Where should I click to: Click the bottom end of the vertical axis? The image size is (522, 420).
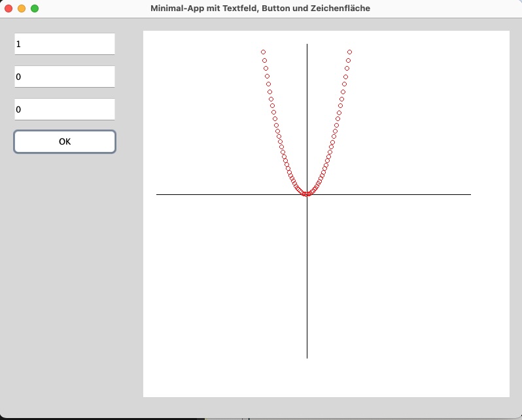tap(307, 357)
